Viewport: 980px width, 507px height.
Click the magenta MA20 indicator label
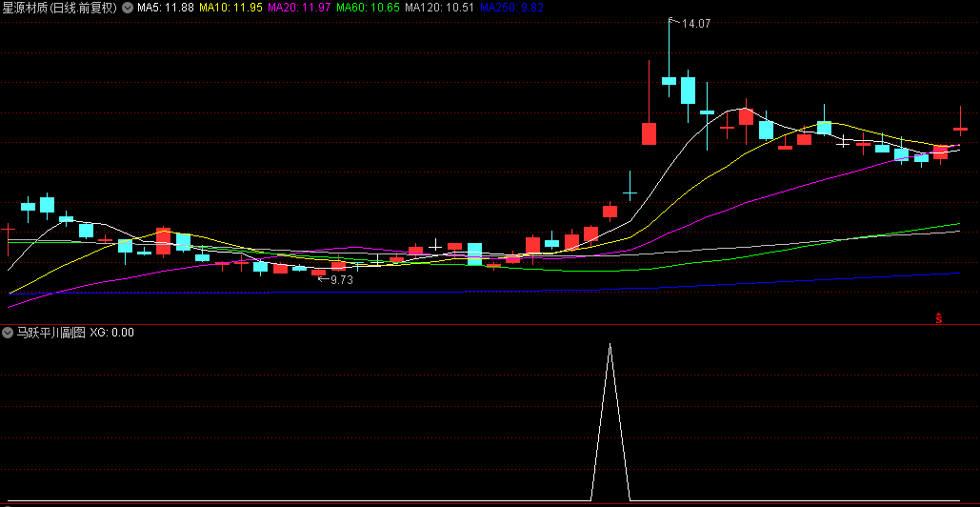pos(299,8)
